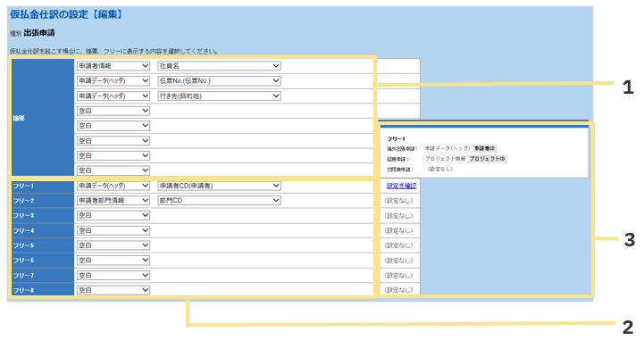Open the 空白 dropdown in フリー6 row

point(113,260)
